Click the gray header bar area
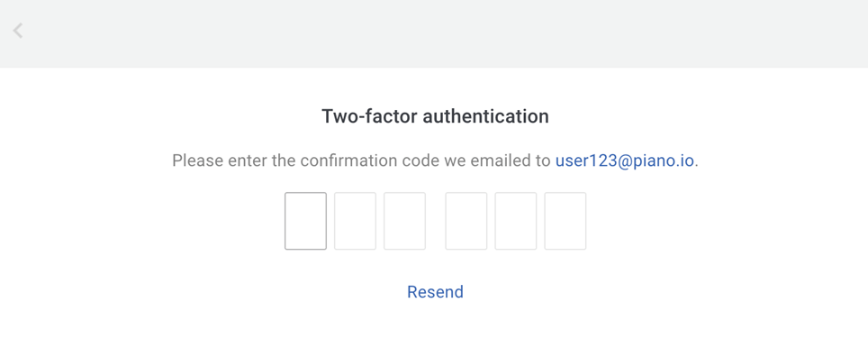Screen dimensions: 868x339 click(434, 33)
